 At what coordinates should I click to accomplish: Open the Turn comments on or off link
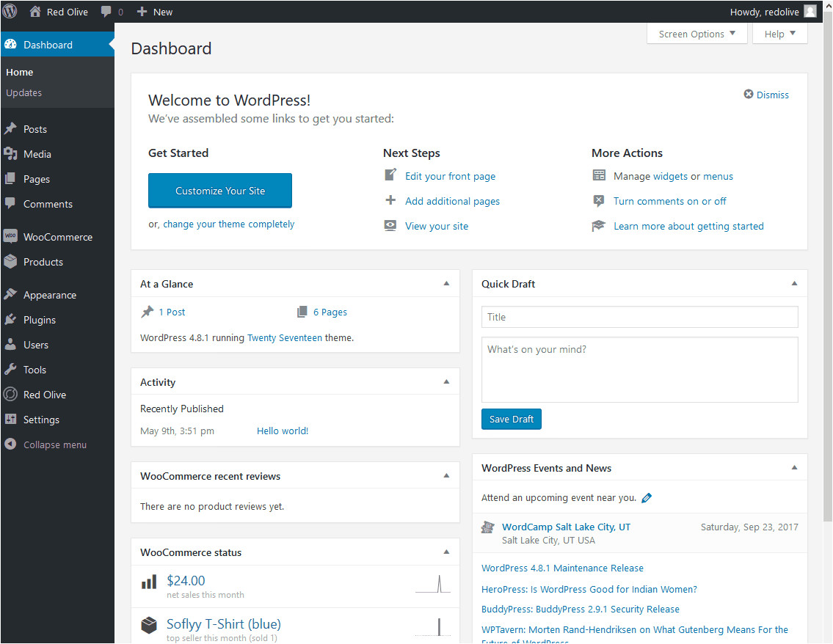[669, 201]
